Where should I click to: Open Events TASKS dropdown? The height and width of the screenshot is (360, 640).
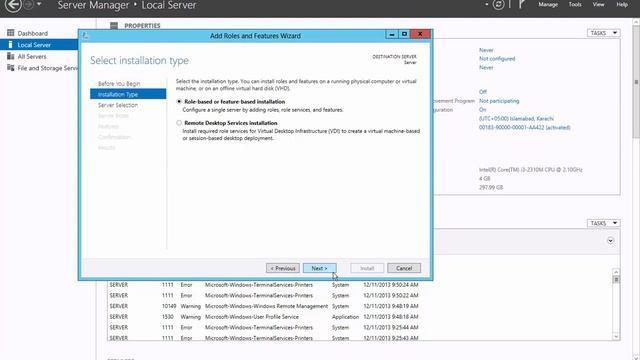(x=604, y=223)
